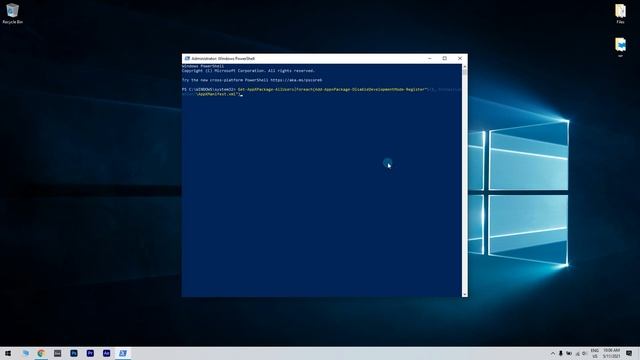Click the microphone tray icon

point(561,353)
